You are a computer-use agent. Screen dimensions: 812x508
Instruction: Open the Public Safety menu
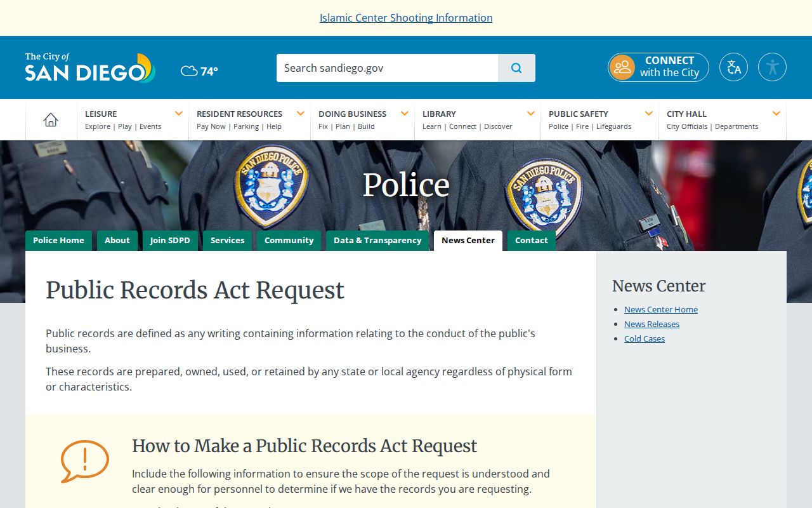pos(579,114)
